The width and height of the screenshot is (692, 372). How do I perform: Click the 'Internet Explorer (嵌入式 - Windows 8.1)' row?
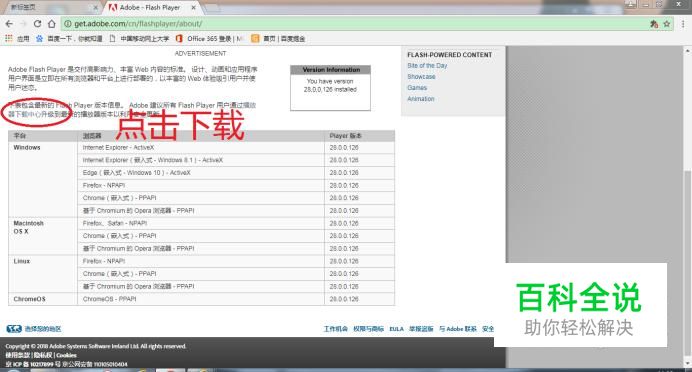[201, 160]
